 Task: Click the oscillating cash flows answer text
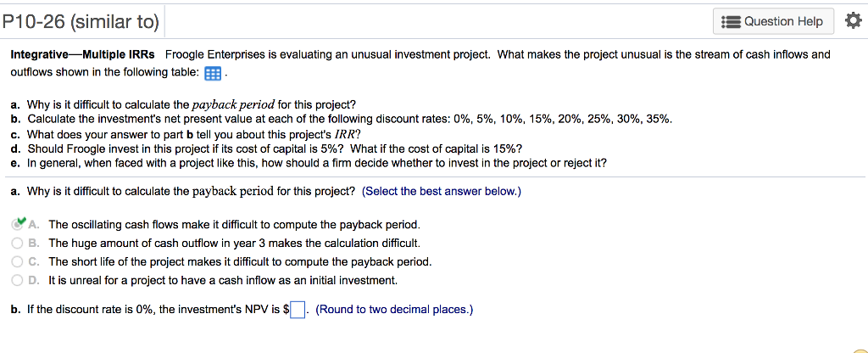234,225
